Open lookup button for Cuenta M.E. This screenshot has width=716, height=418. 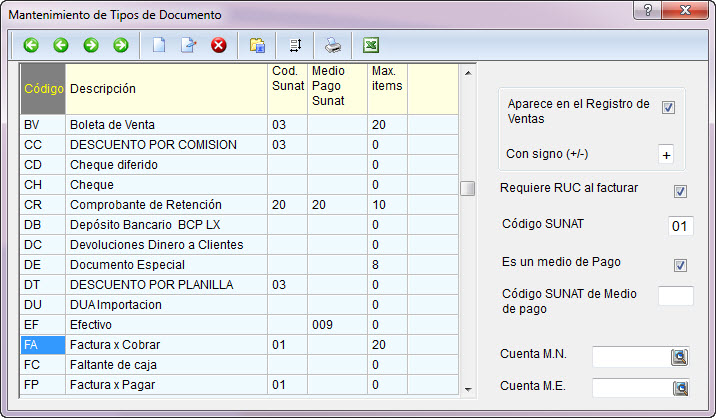[x=681, y=387]
